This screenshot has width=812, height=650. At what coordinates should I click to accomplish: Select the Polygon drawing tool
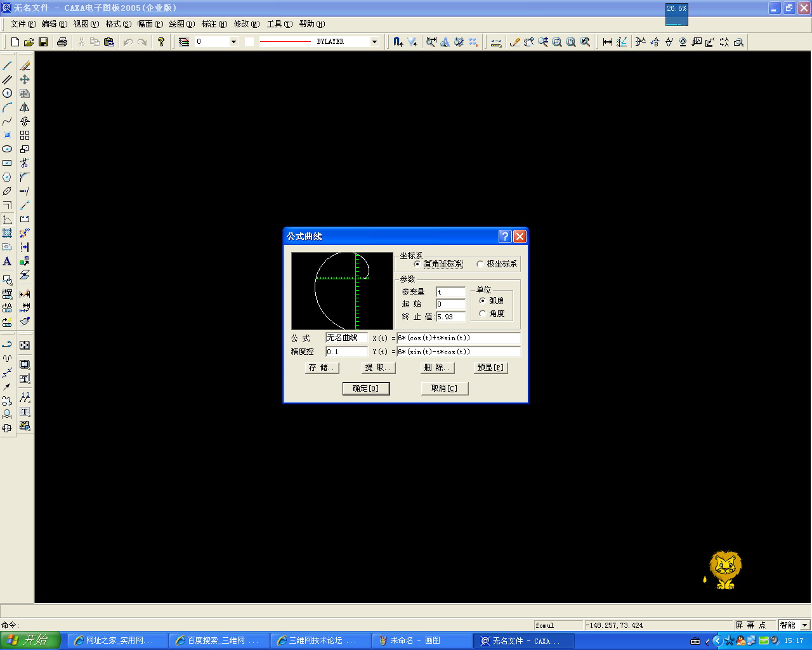(x=7, y=177)
